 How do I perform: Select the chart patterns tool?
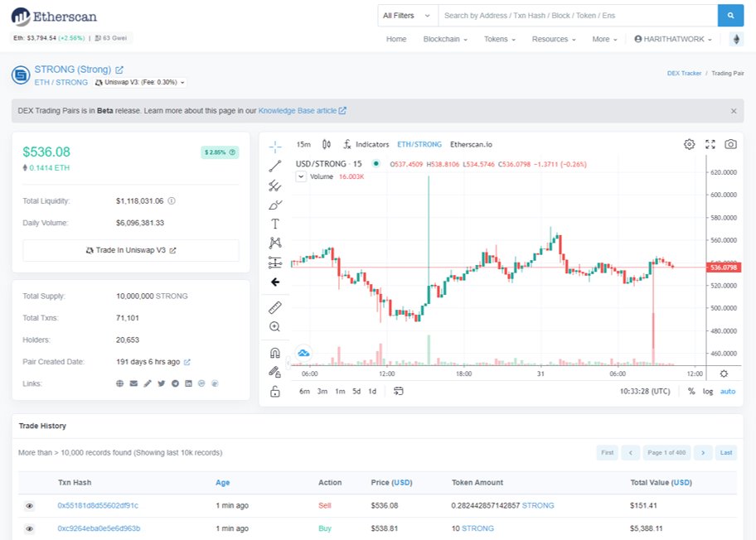(x=275, y=243)
